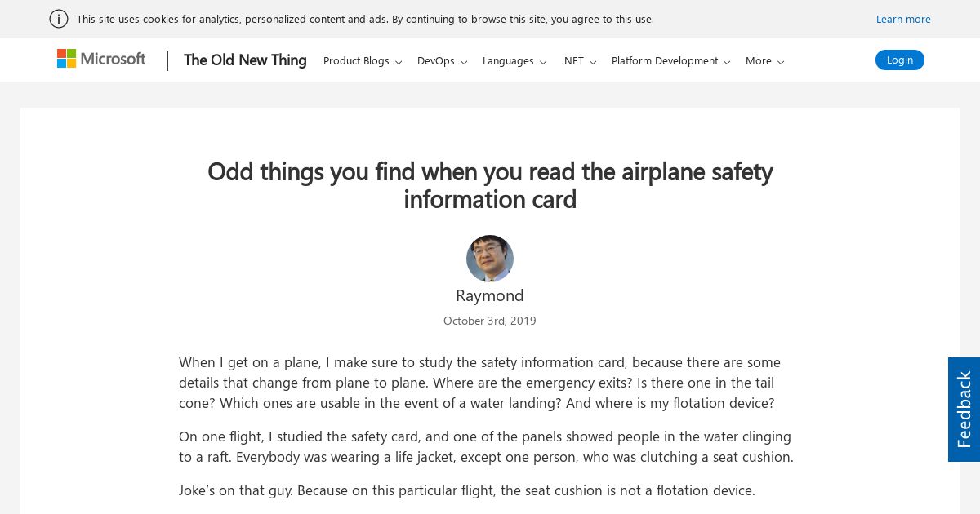Open the .NET navigation menu
Viewport: 980px width, 514px height.
click(x=579, y=60)
